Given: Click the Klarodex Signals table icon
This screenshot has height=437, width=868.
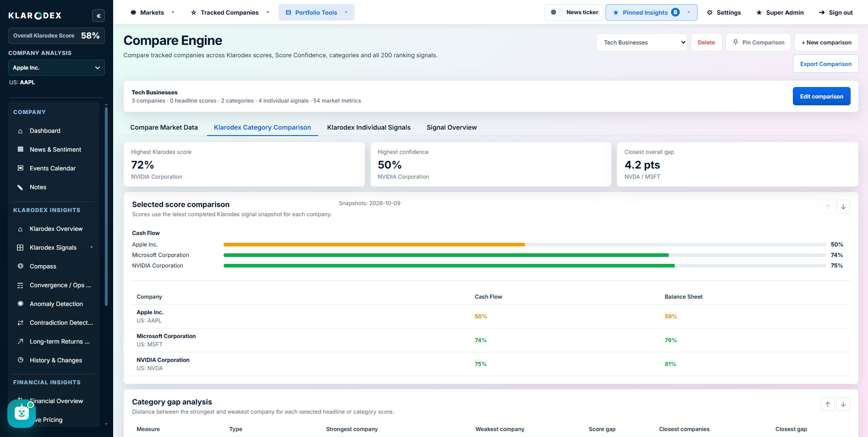Looking at the screenshot, I should click(x=20, y=247).
